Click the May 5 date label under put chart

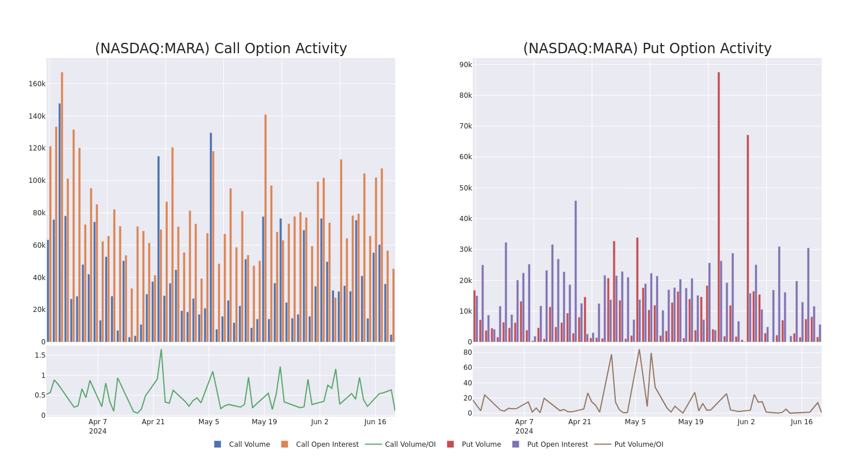635,422
